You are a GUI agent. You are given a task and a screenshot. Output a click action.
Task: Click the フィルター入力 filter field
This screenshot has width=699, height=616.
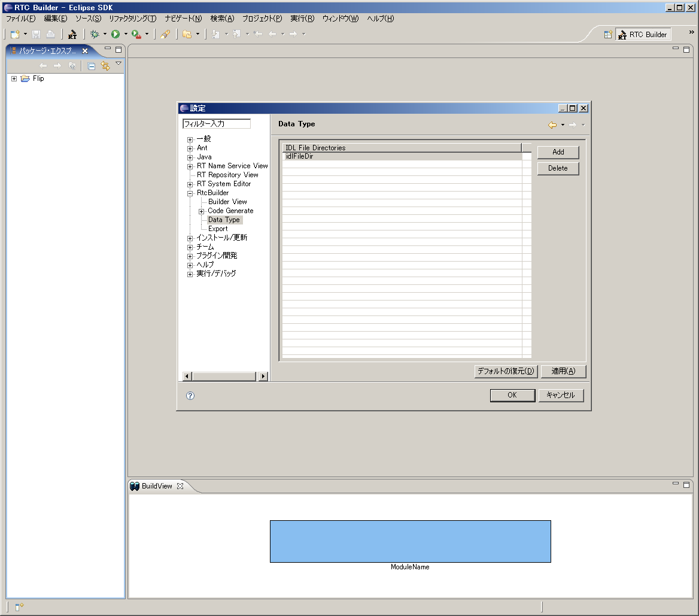215,123
